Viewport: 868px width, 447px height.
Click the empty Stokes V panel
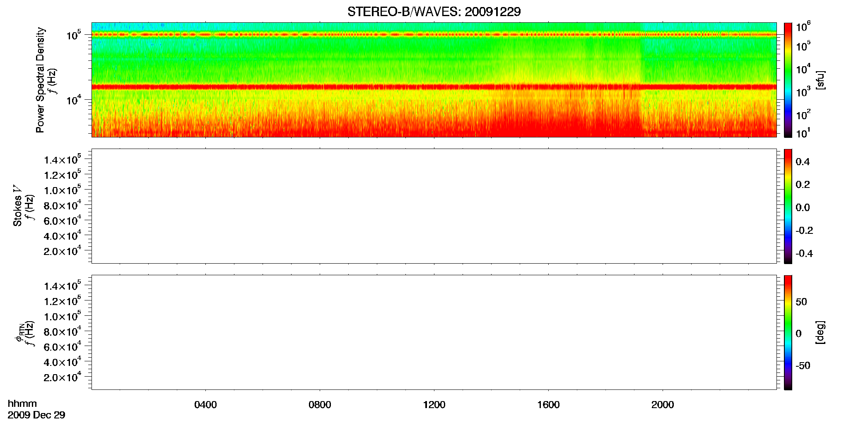coord(434,206)
